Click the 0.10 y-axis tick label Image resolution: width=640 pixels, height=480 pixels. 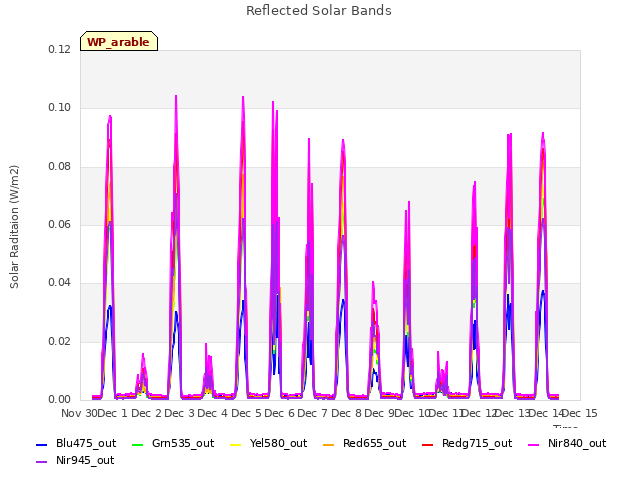click(x=60, y=108)
